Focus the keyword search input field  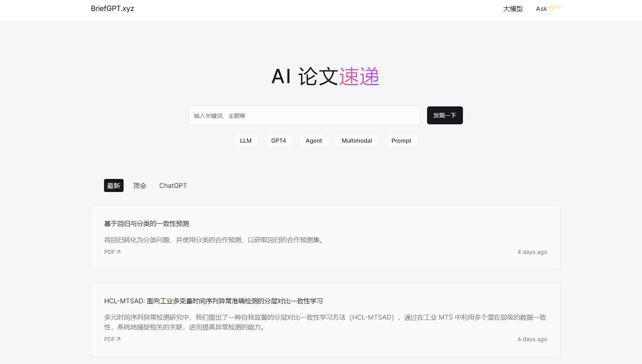click(x=304, y=116)
